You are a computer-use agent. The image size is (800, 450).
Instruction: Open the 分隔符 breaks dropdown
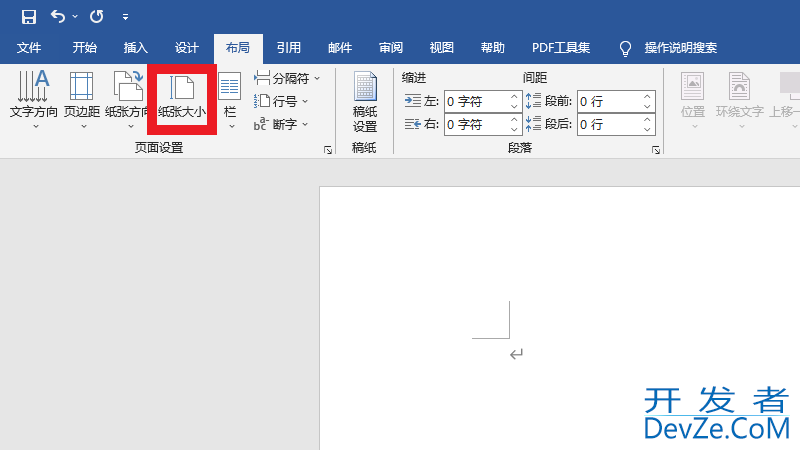pos(287,78)
